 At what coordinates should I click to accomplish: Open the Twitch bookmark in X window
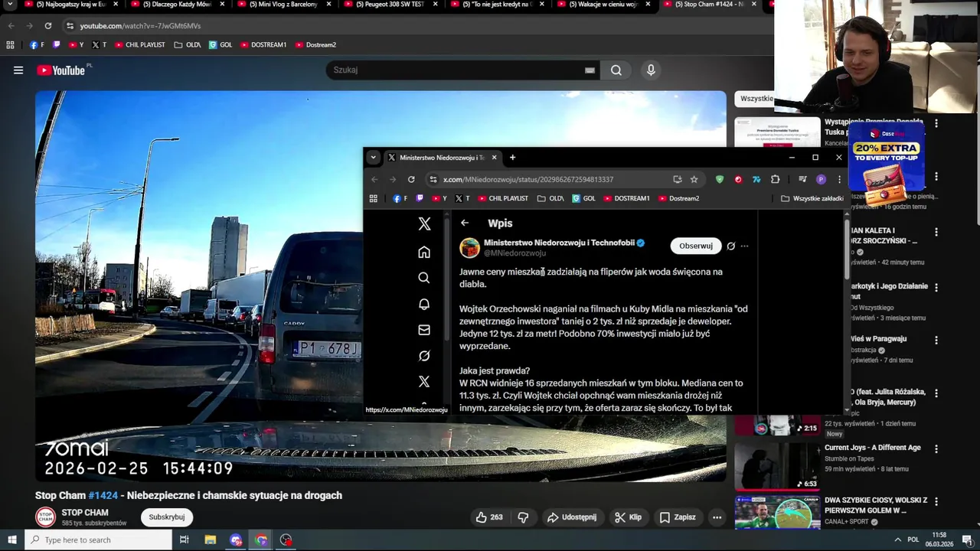tap(420, 198)
